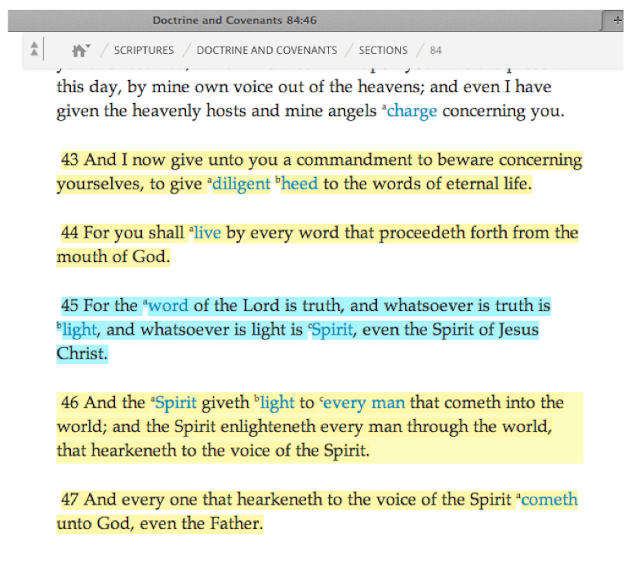Select verse number 43

click(x=69, y=160)
